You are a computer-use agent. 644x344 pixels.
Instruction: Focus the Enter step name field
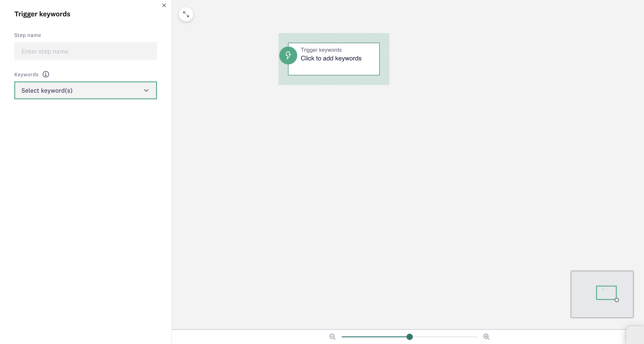85,51
